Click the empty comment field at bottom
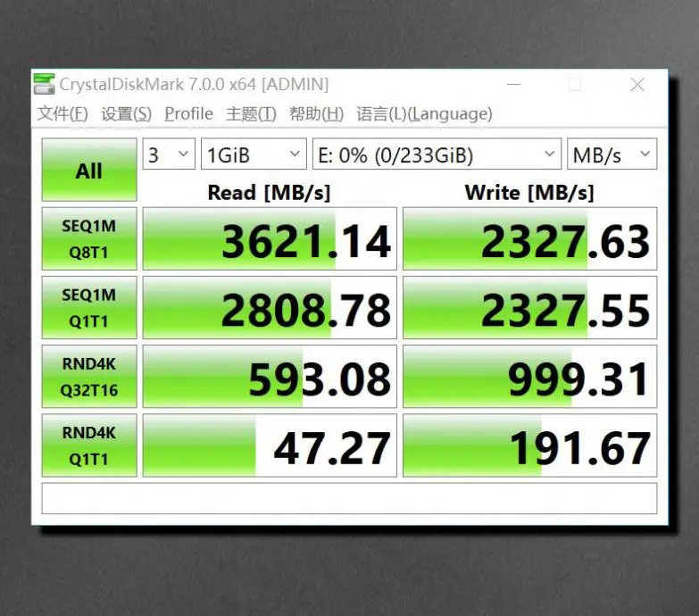 click(350, 498)
